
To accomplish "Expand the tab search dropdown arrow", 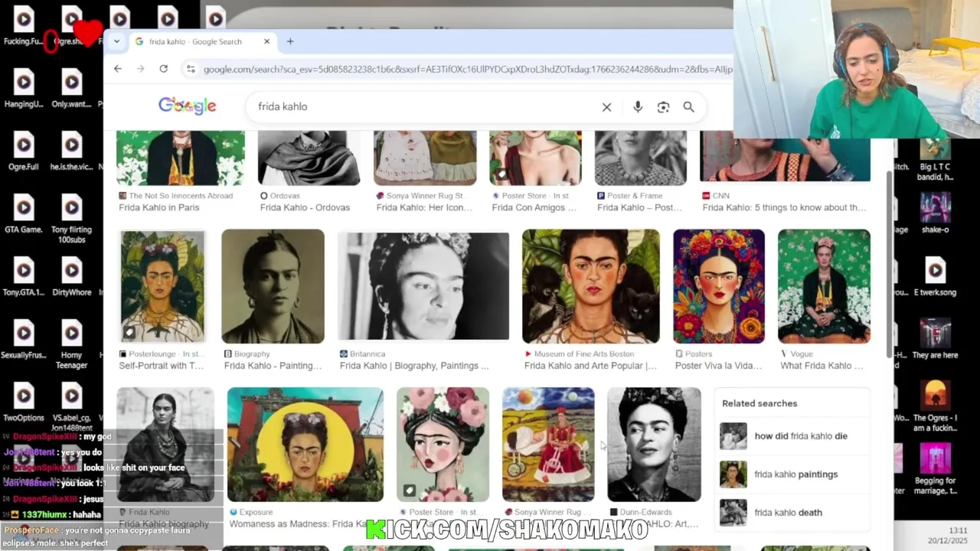I will coord(116,41).
